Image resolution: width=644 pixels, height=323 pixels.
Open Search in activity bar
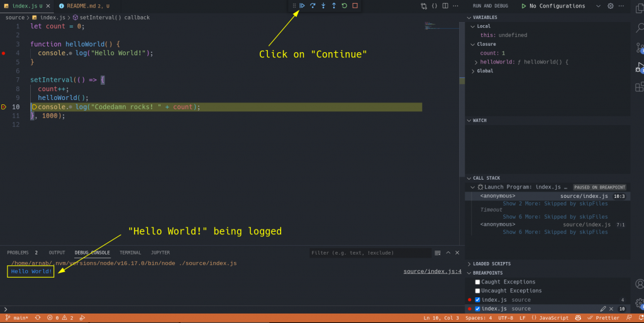[640, 28]
